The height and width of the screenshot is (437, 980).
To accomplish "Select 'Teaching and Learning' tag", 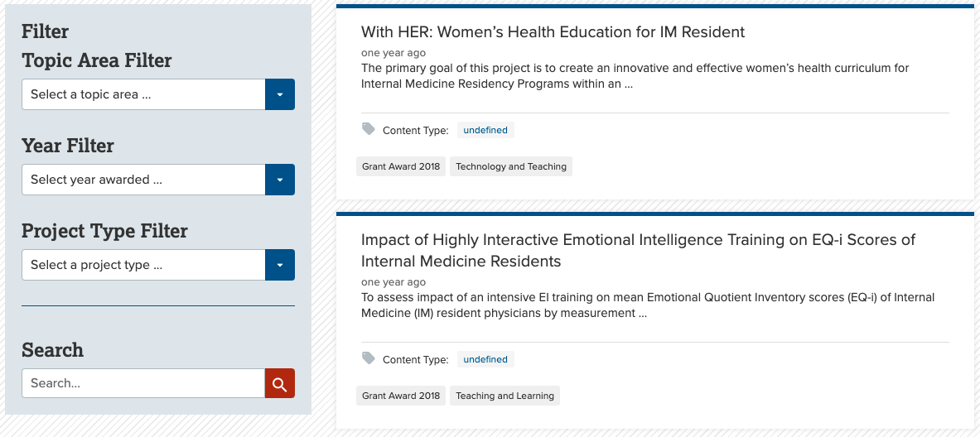I will click(504, 396).
